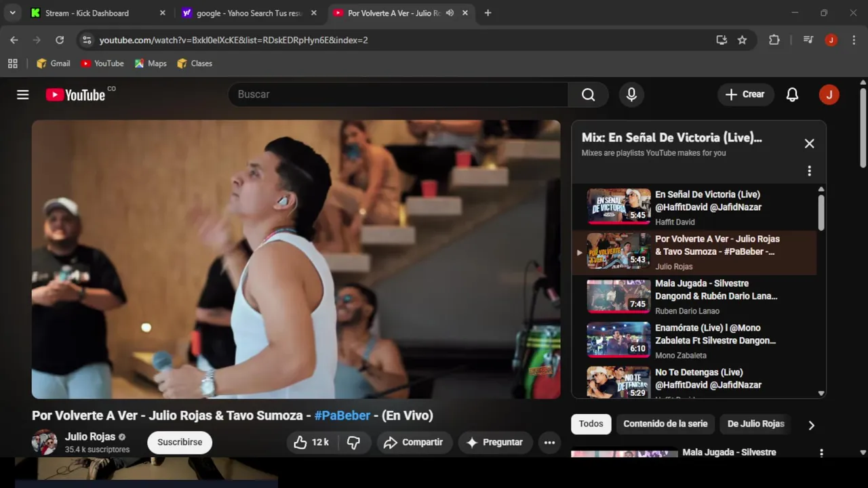
Task: Click the search magnifier button
Action: tap(588, 95)
